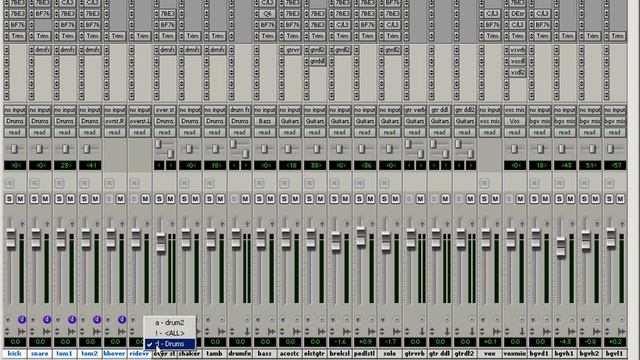Click the record enable button on bass track
640x360 pixels.
(x=259, y=183)
